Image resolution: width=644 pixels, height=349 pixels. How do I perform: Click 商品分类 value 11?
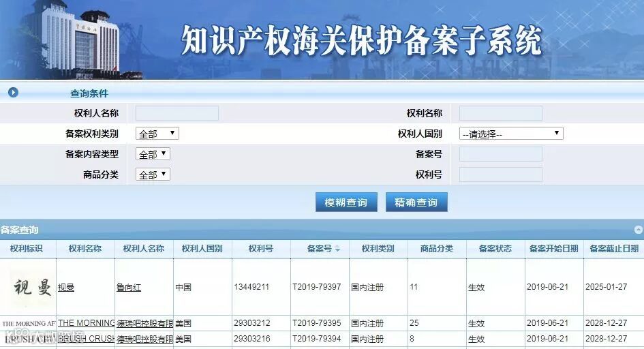414,287
